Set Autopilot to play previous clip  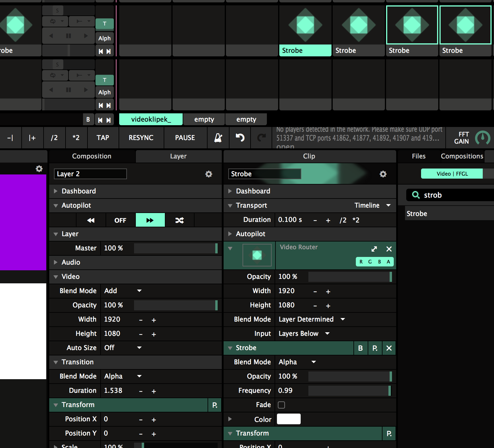[x=91, y=220]
